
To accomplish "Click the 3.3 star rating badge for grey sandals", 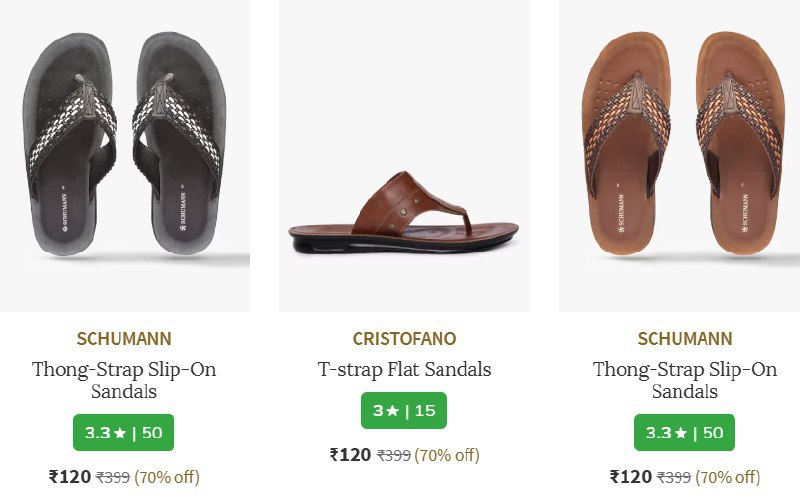I will 124,433.
